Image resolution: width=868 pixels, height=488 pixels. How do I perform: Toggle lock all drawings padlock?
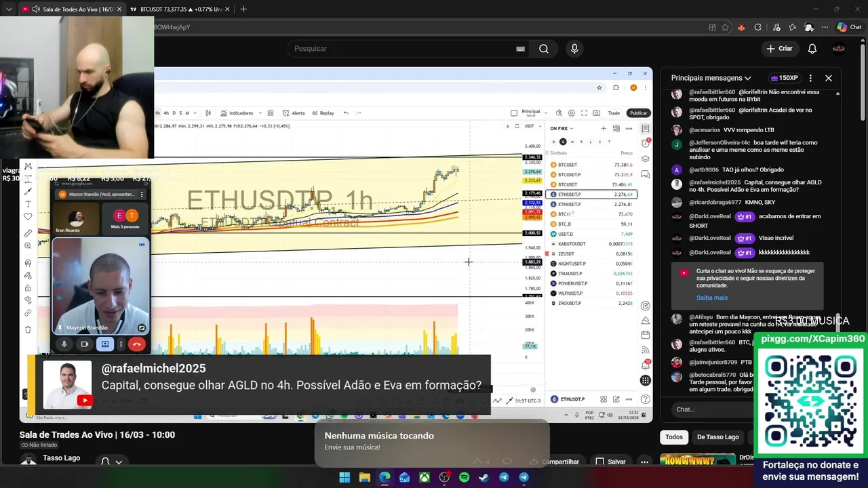[28, 288]
